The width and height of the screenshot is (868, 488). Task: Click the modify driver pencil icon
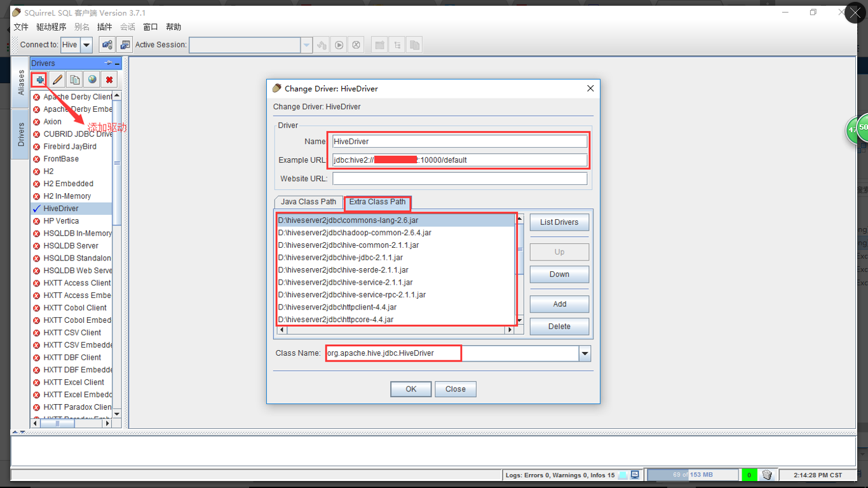point(57,79)
